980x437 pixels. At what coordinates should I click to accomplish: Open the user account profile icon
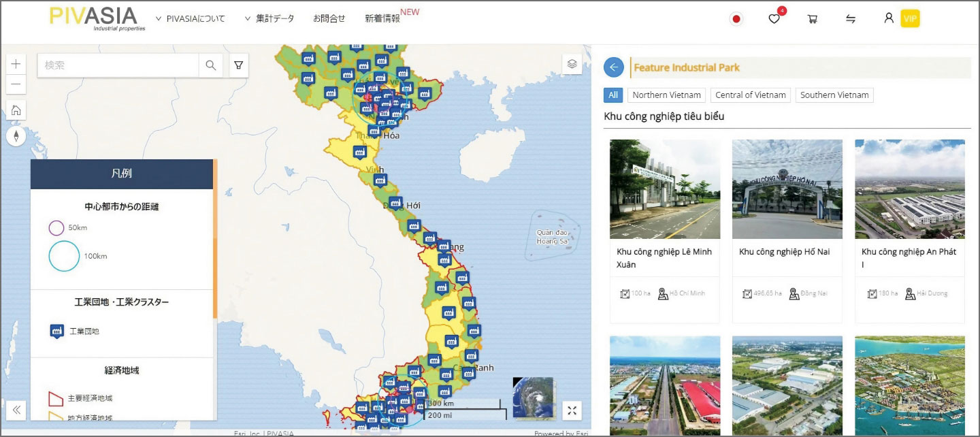pyautogui.click(x=889, y=18)
